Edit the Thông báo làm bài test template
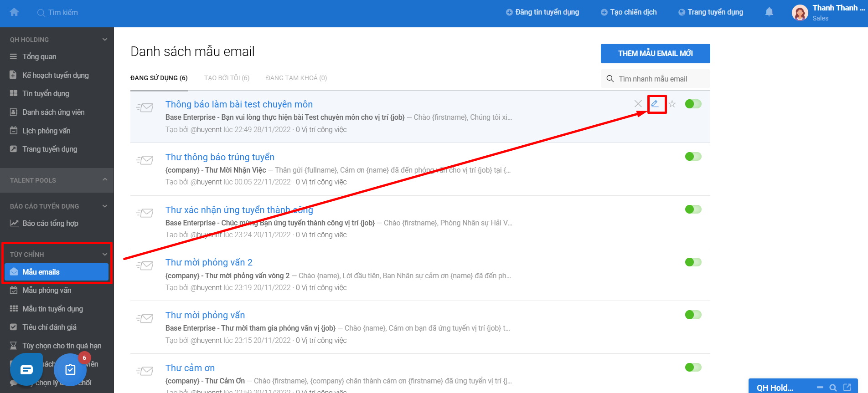The height and width of the screenshot is (393, 868). click(655, 104)
